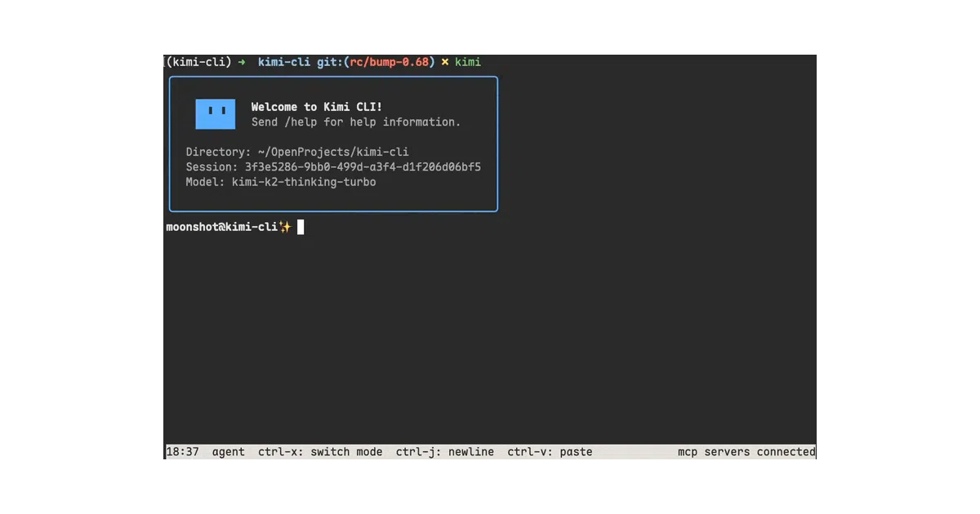Click the 18:37 time in status bar

tap(182, 451)
